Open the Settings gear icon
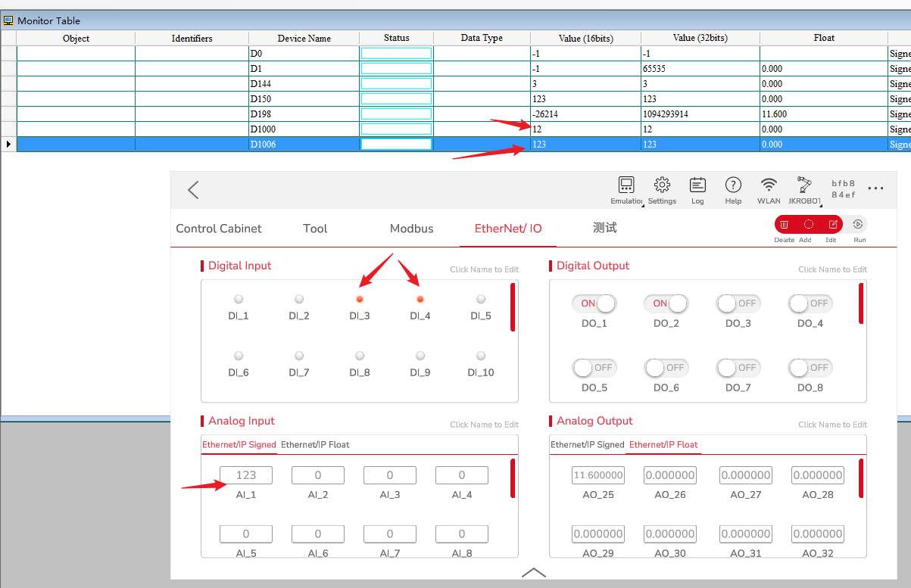The image size is (911, 588). coord(662,185)
